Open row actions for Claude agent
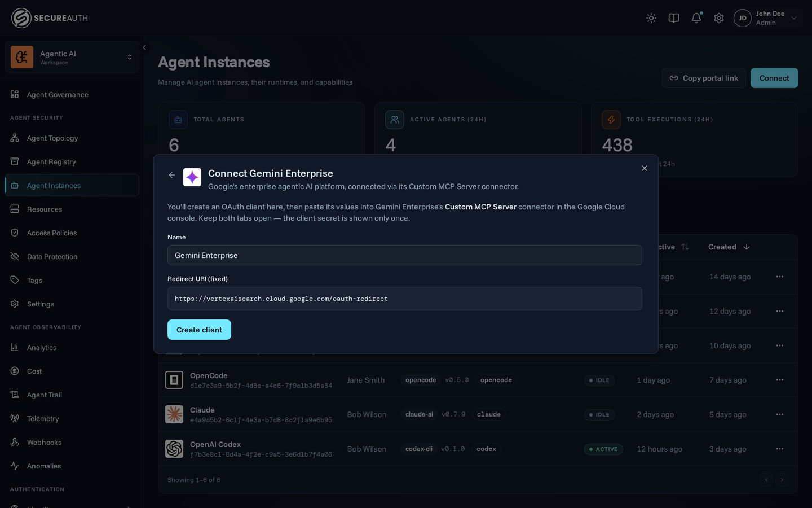 pyautogui.click(x=780, y=414)
